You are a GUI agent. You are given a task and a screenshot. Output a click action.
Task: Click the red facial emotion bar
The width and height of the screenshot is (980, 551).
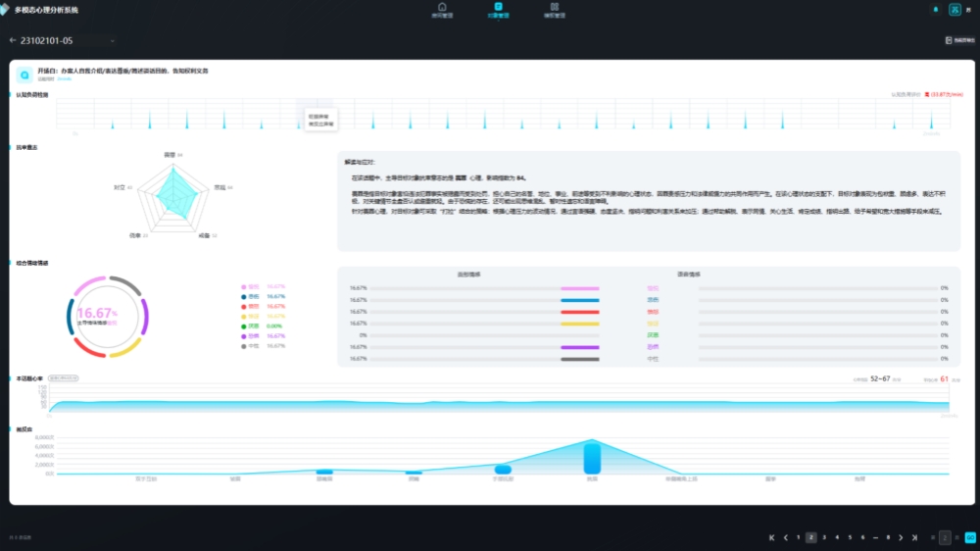[x=580, y=312]
